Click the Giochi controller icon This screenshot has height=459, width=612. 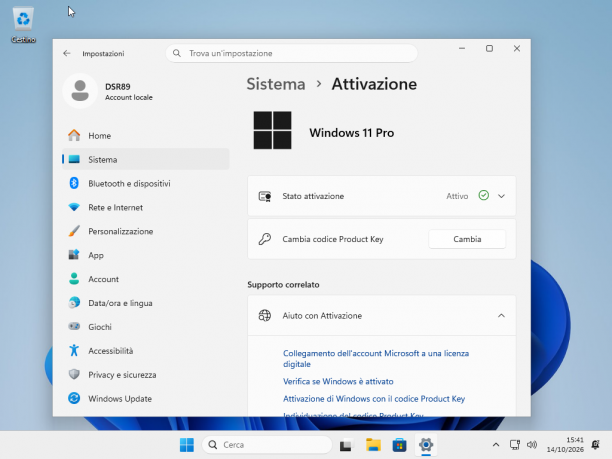74,326
